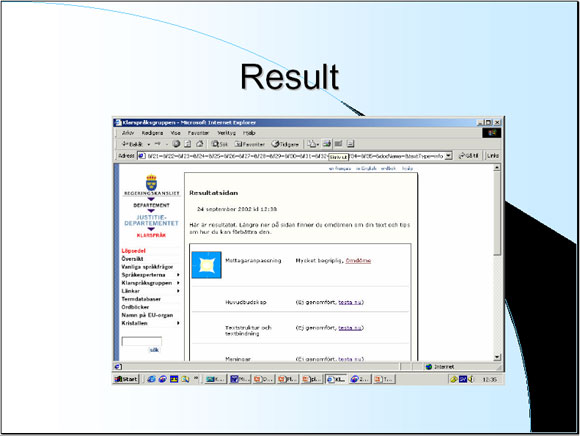Image resolution: width=580 pixels, height=436 pixels.
Task: Click the in English language link
Action: pyautogui.click(x=366, y=168)
